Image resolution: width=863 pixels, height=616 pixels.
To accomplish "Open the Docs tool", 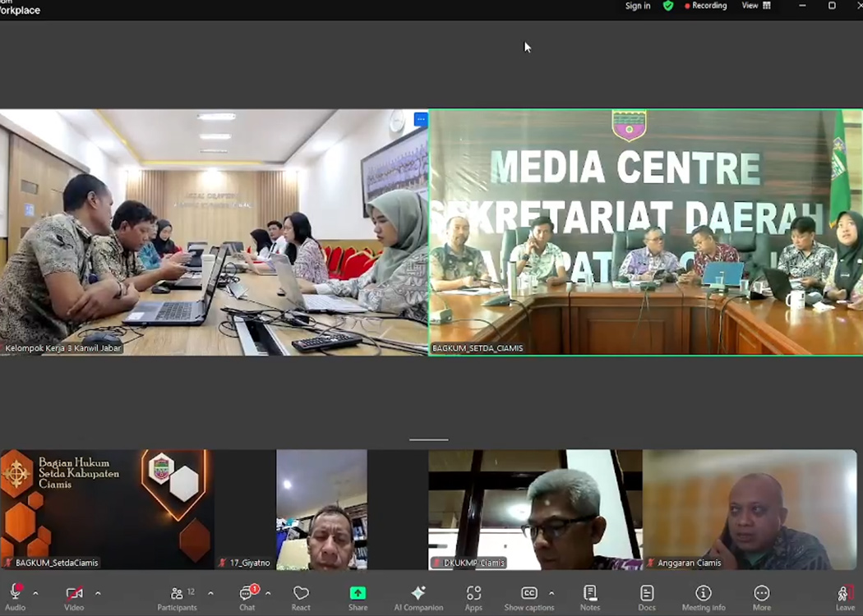I will click(647, 597).
